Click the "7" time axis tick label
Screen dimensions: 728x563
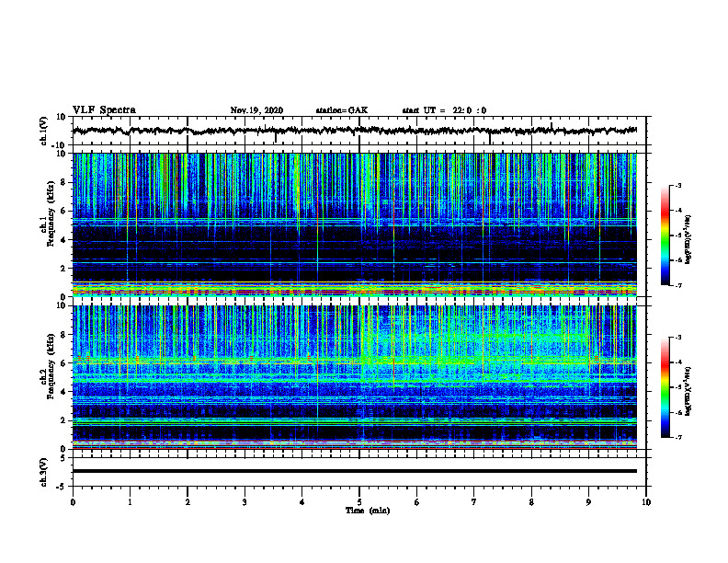474,502
